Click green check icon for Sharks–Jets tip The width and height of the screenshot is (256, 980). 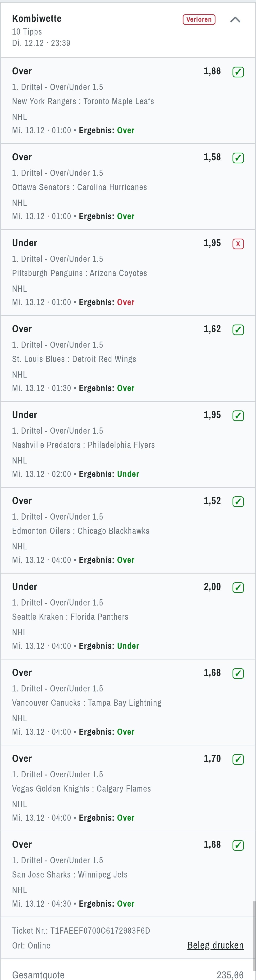[x=238, y=846]
